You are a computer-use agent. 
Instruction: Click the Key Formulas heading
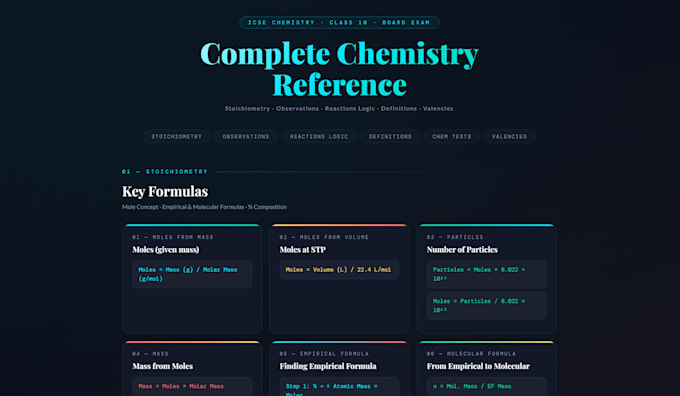[165, 191]
